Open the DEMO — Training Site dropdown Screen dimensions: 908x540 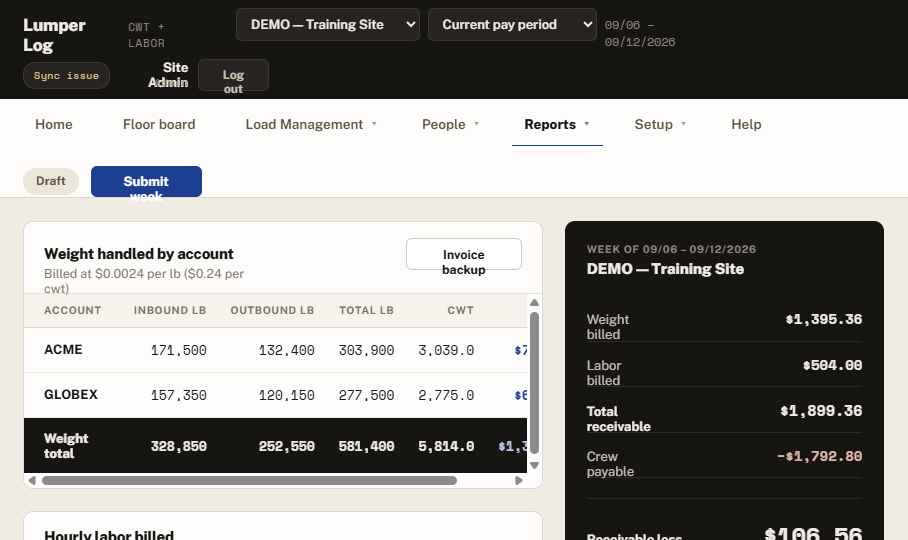(328, 25)
